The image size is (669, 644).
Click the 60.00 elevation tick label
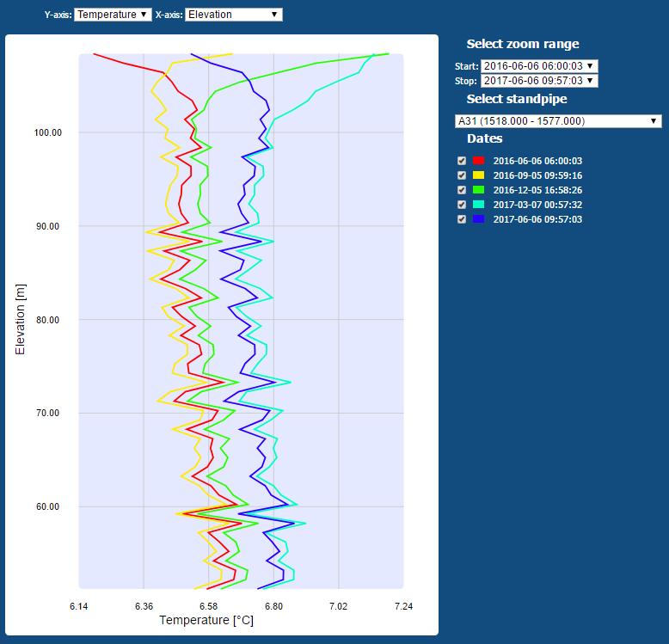[x=48, y=506]
